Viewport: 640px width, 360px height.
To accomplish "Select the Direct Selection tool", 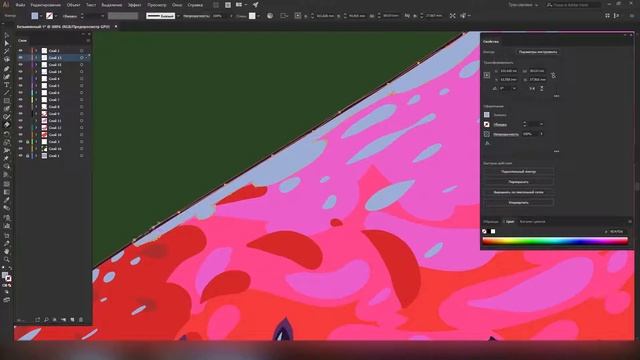I will coord(7,44).
